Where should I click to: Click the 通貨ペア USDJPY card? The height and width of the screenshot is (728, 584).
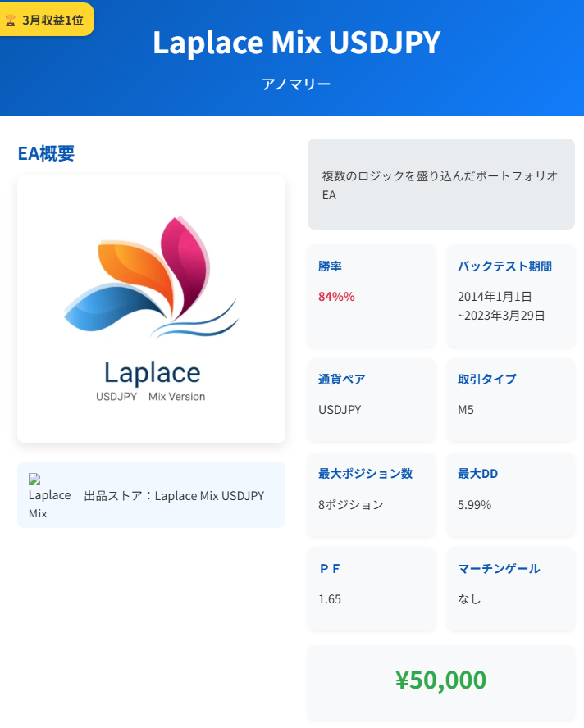(x=372, y=400)
